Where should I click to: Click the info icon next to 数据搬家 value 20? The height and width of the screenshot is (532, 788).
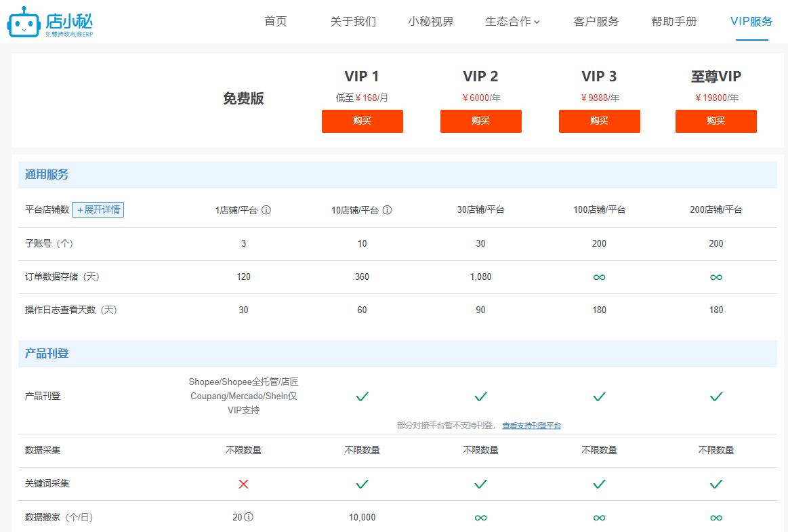tap(249, 516)
